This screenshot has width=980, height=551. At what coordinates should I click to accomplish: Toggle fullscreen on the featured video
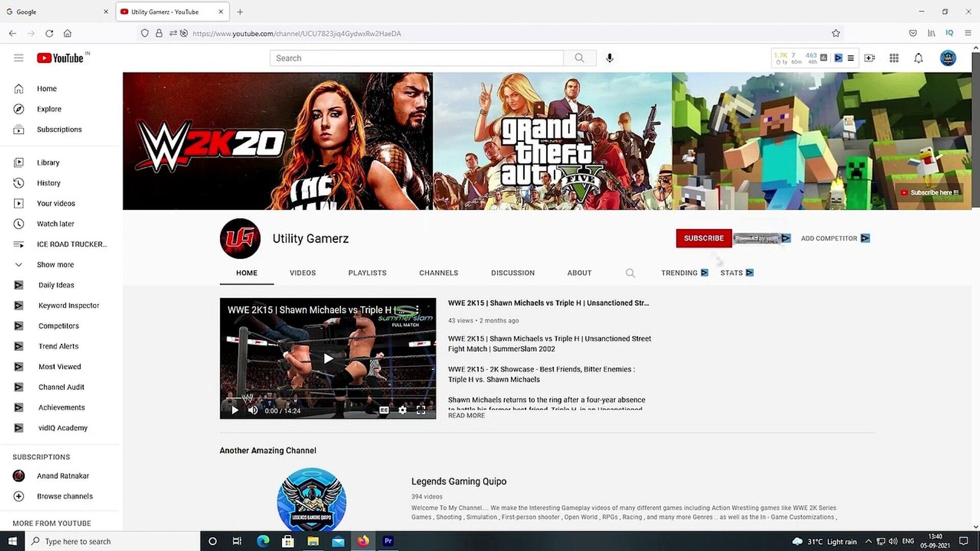[x=421, y=410]
